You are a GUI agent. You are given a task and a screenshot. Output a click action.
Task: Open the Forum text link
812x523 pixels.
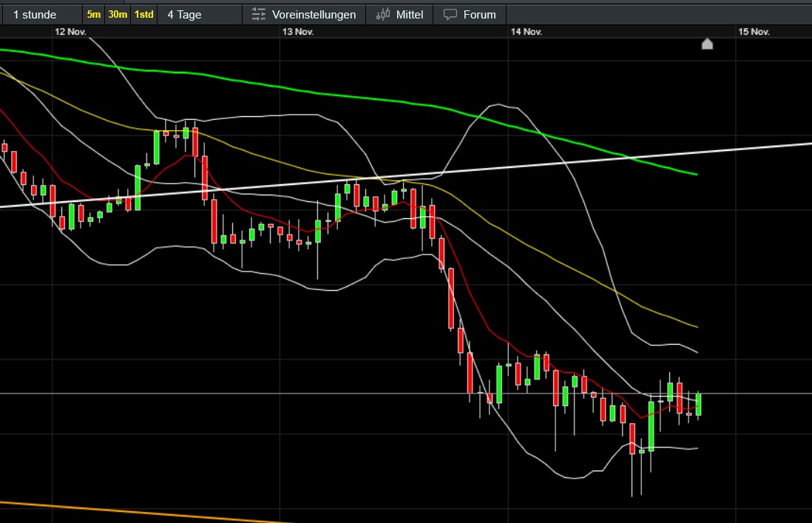click(x=479, y=15)
